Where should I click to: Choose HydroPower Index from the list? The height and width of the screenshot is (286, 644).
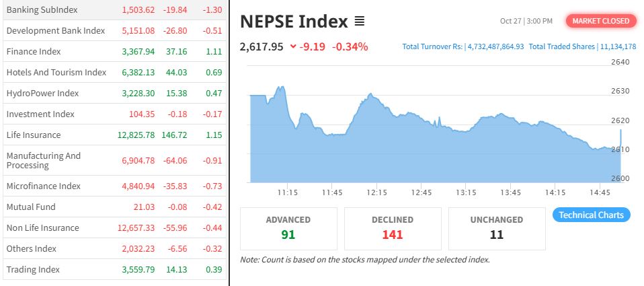(x=42, y=94)
